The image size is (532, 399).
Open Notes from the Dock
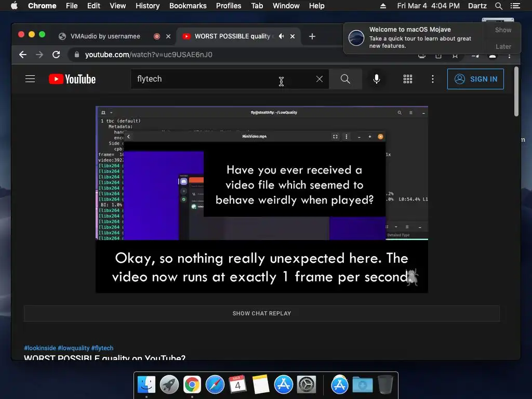[261, 385]
